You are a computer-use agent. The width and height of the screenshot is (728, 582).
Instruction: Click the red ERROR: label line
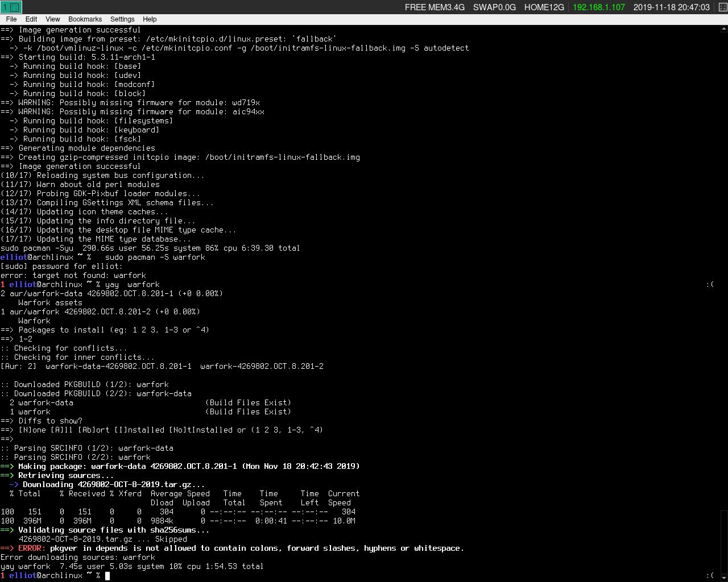pyautogui.click(x=232, y=548)
